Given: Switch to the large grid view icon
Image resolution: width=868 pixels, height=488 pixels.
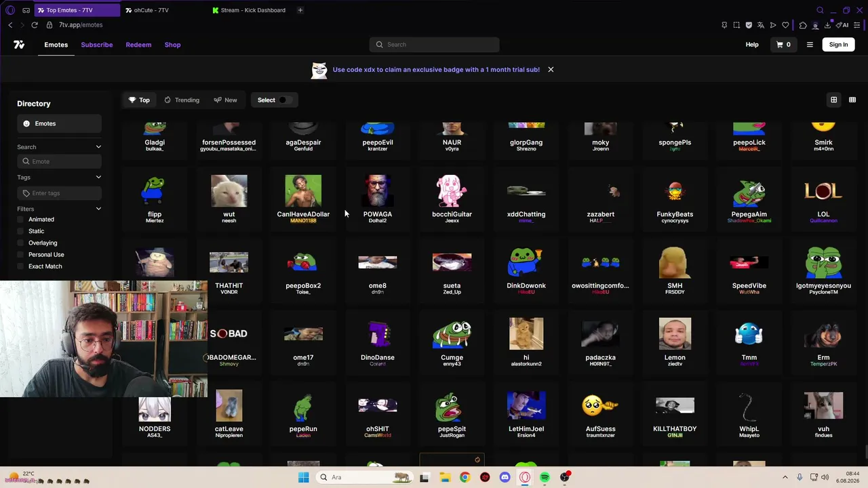Looking at the screenshot, I should pyautogui.click(x=834, y=100).
